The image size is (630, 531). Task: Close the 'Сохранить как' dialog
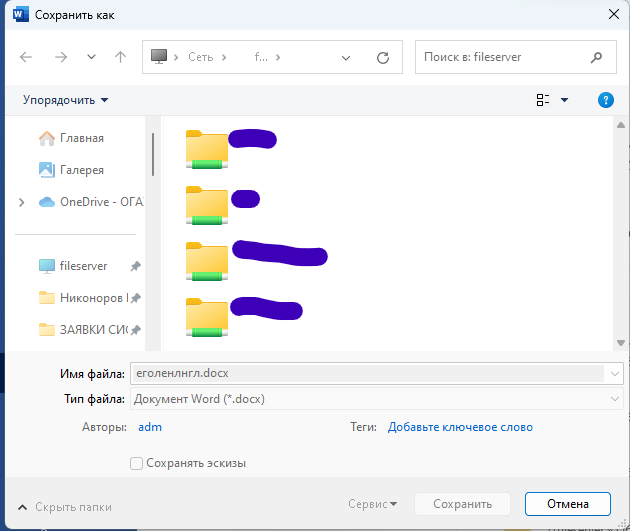(614, 14)
